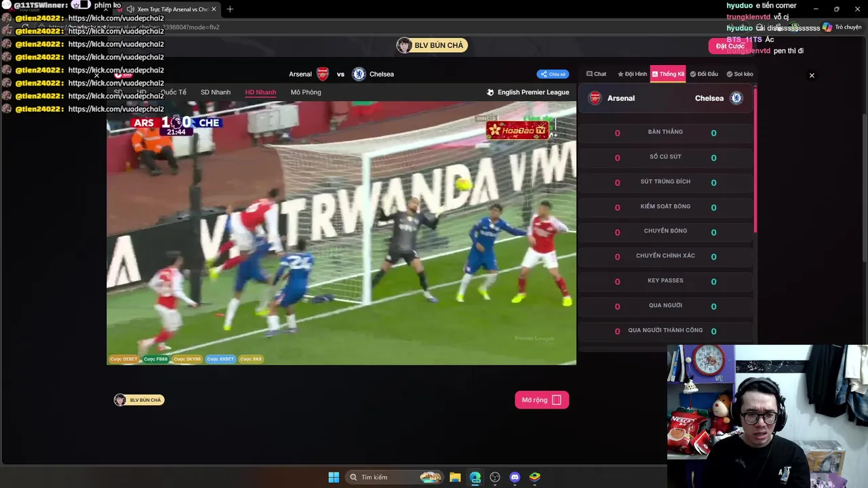The width and height of the screenshot is (868, 488).
Task: Open the Mô Phỏng simulation view
Action: 306,92
